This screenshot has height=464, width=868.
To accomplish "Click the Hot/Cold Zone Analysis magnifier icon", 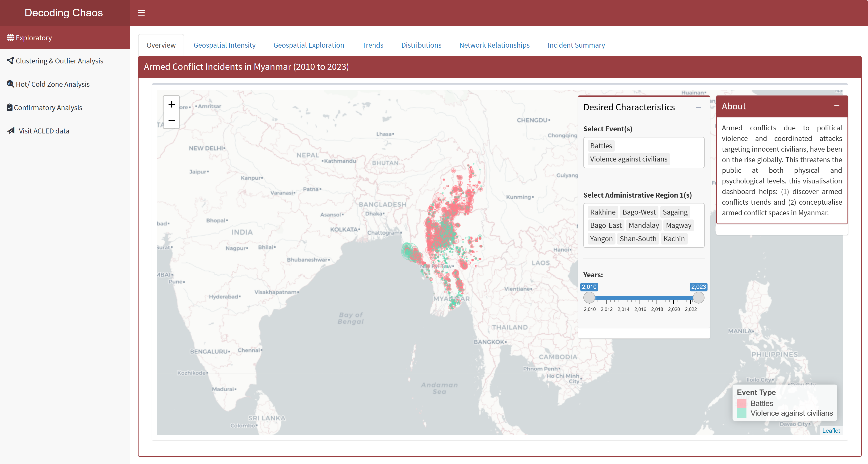I will pos(10,84).
